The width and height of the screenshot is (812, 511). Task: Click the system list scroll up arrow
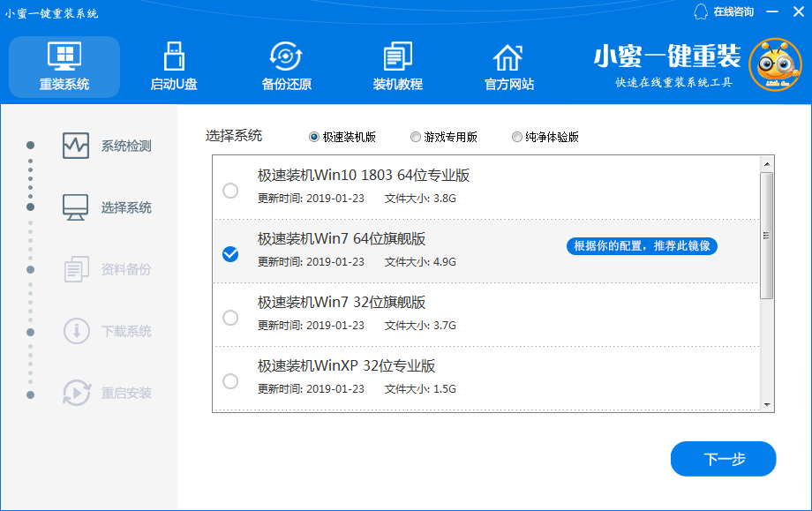(x=766, y=163)
